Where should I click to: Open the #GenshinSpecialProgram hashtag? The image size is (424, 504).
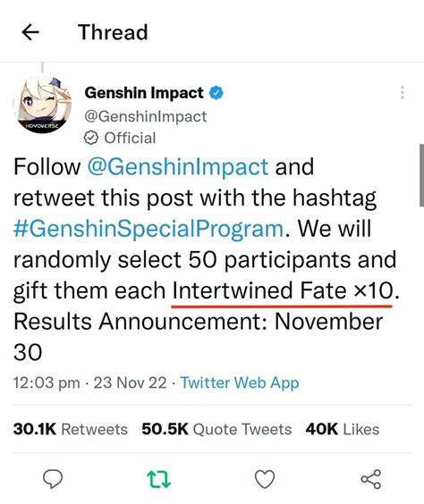[x=148, y=229]
